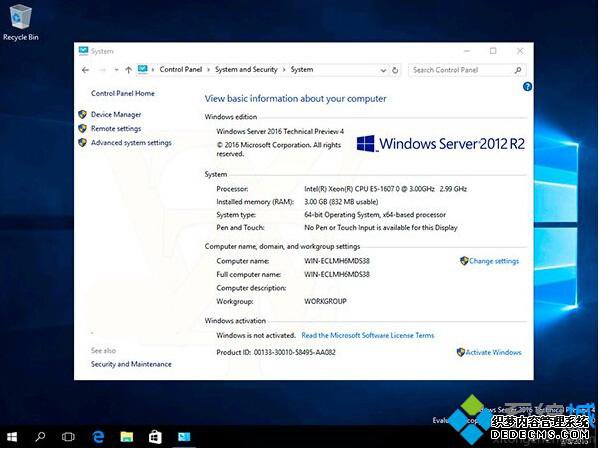Click shield icon next to Activate Windows
Viewport: 600px width, 449px height.
click(x=461, y=352)
